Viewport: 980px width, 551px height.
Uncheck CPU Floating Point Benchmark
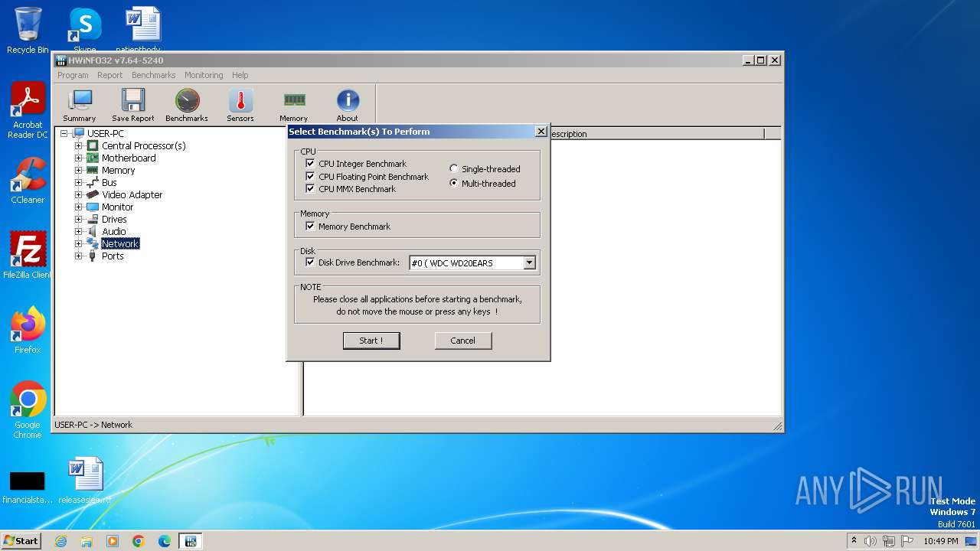pos(310,176)
